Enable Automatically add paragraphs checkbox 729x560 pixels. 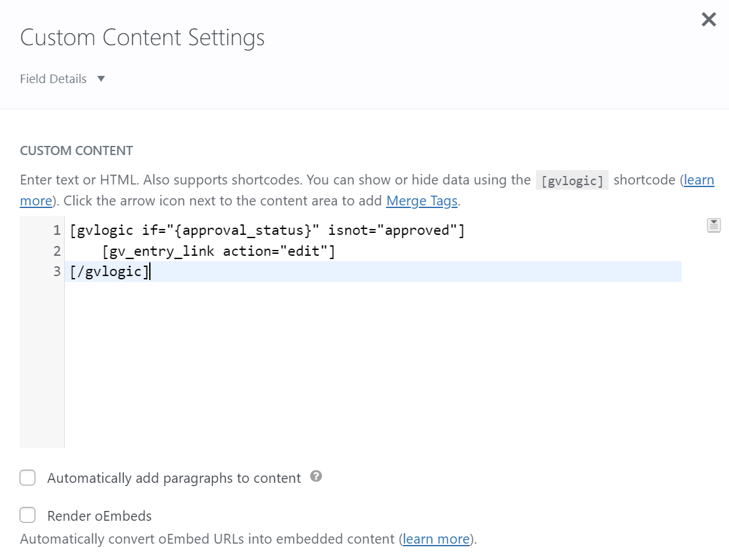pos(27,478)
